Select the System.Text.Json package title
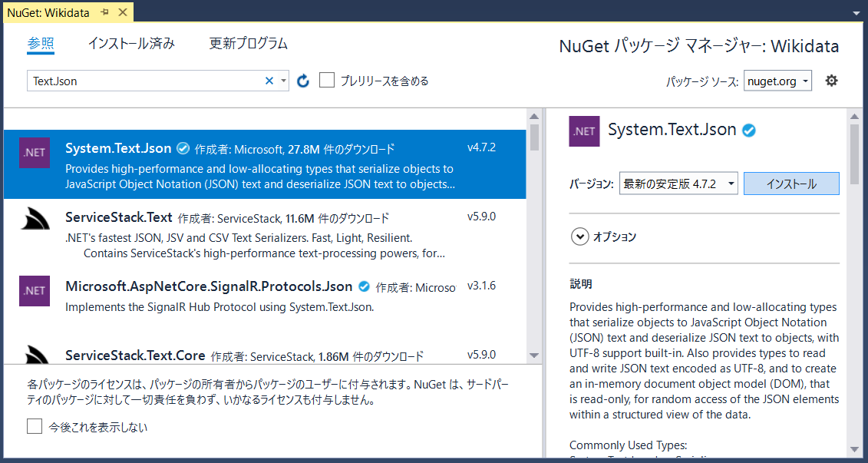The image size is (868, 463). point(118,148)
